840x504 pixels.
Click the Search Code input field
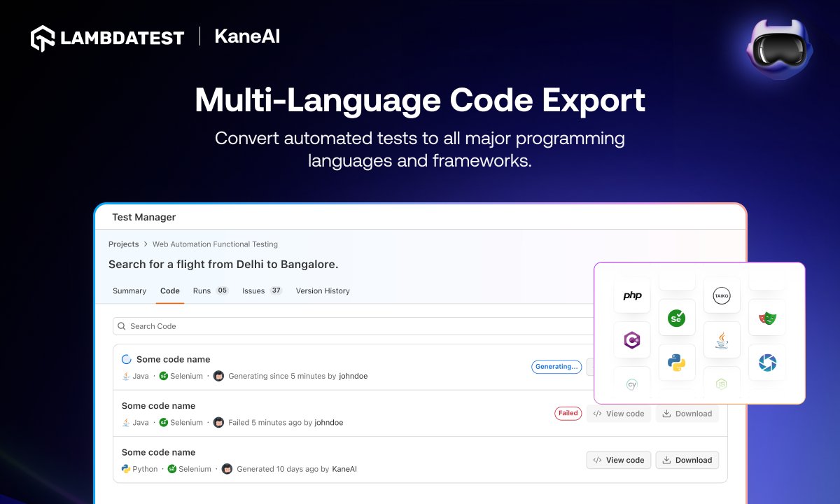pos(353,326)
